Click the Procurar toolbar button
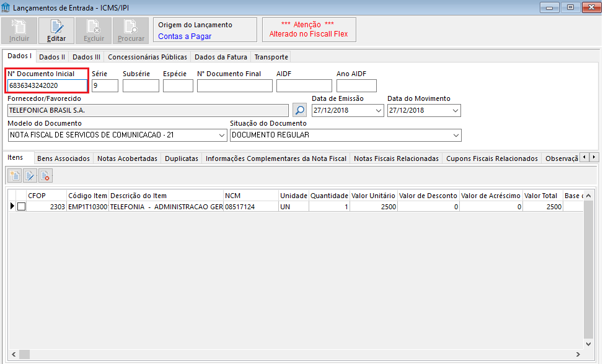 pos(131,30)
